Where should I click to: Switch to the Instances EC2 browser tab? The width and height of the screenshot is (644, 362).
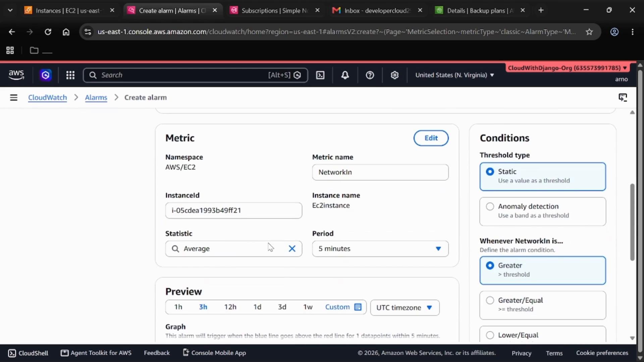tap(69, 10)
